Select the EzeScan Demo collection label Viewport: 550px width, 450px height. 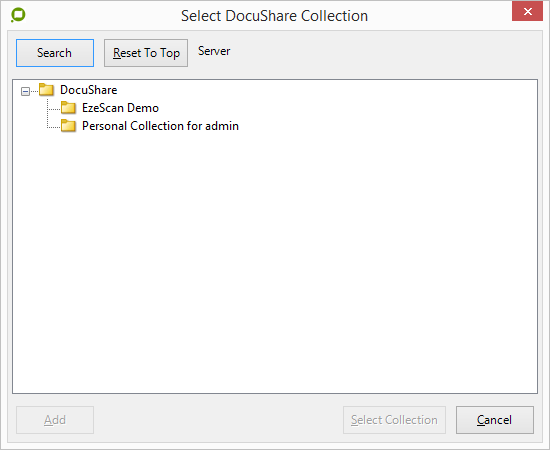point(120,108)
